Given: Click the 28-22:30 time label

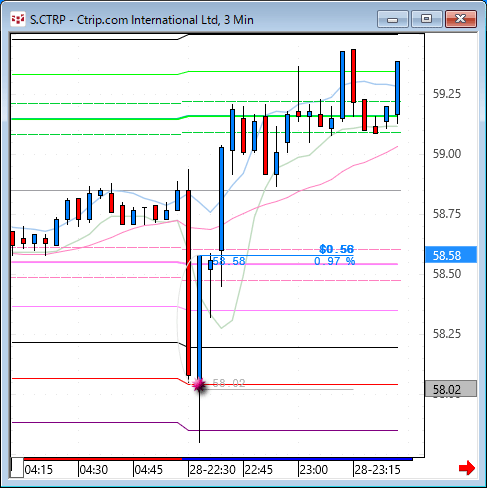Looking at the screenshot, I should (x=213, y=470).
